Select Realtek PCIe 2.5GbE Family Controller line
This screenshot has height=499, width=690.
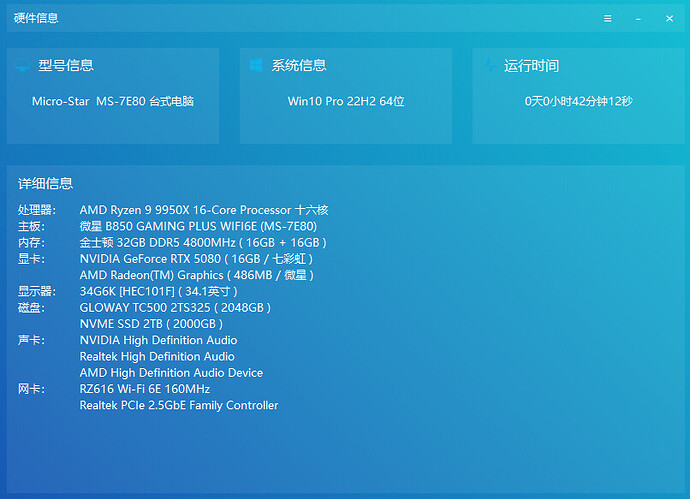click(179, 405)
